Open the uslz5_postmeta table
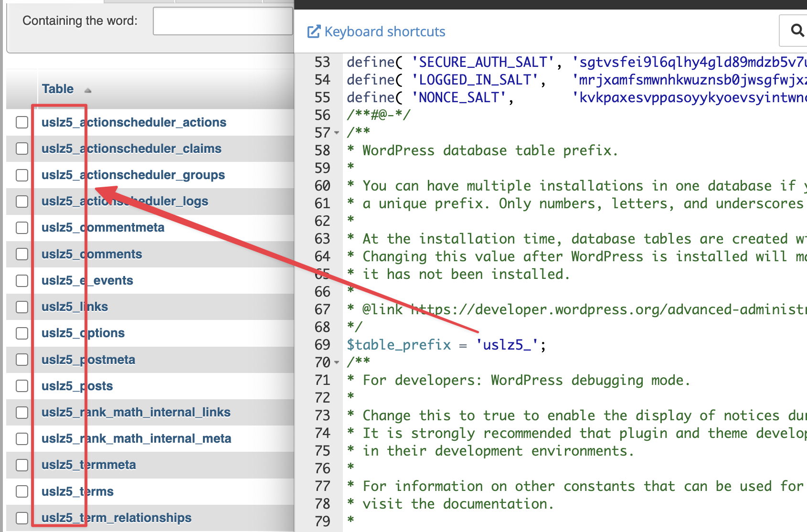The width and height of the screenshot is (807, 532). 88,360
